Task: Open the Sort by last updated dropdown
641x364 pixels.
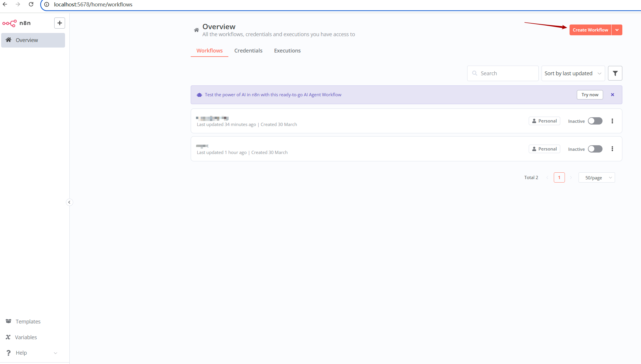Action: tap(573, 73)
